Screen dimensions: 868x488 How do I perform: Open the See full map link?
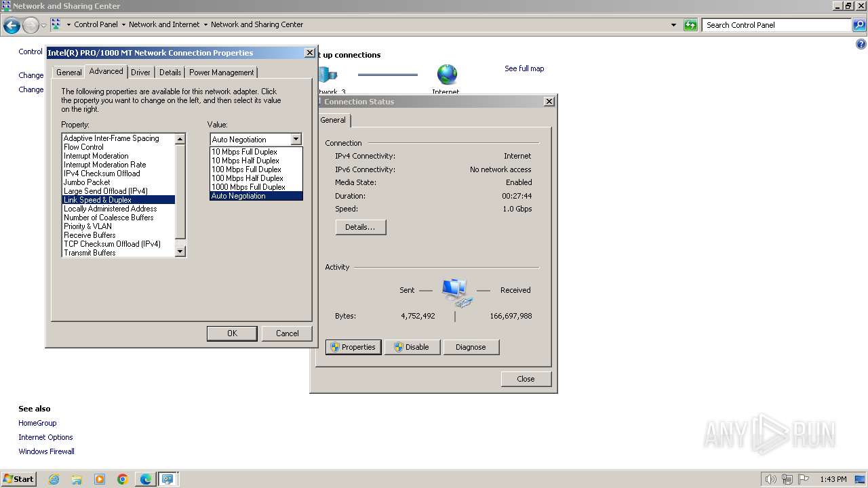tap(524, 68)
